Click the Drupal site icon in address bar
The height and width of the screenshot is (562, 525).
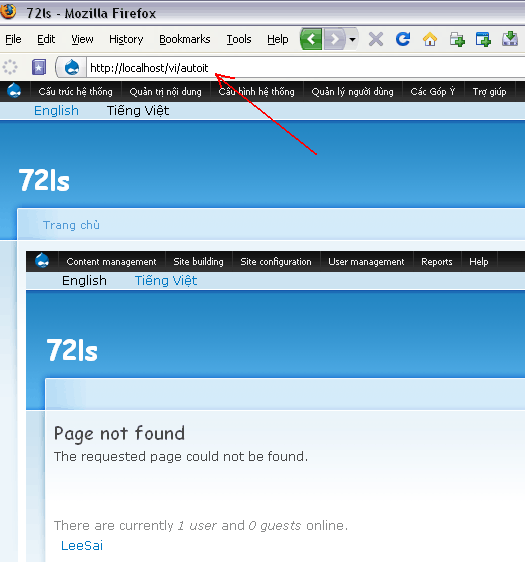[x=72, y=67]
